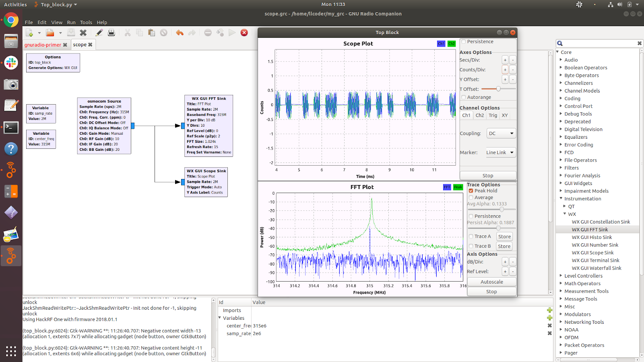
Task: Click the pencil edit icon in toolbar
Action: [99, 33]
